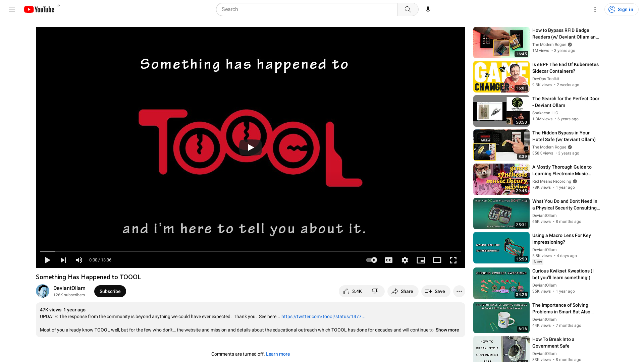Open the three-dot settings menu in header
The height and width of the screenshot is (362, 644).
(595, 9)
